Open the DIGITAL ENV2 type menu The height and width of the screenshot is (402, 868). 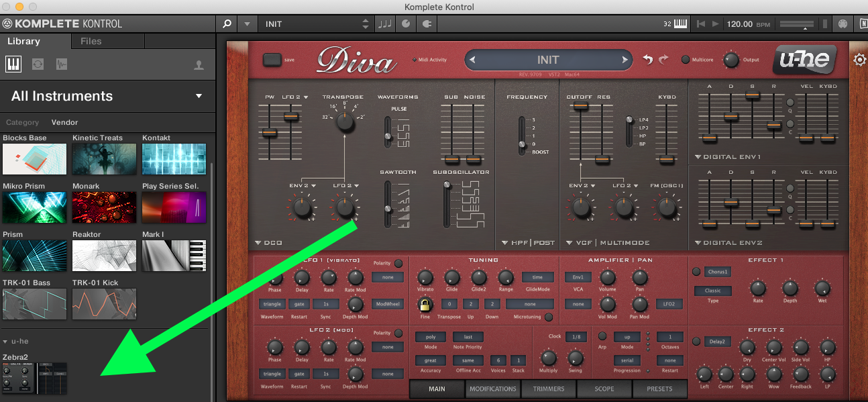728,243
